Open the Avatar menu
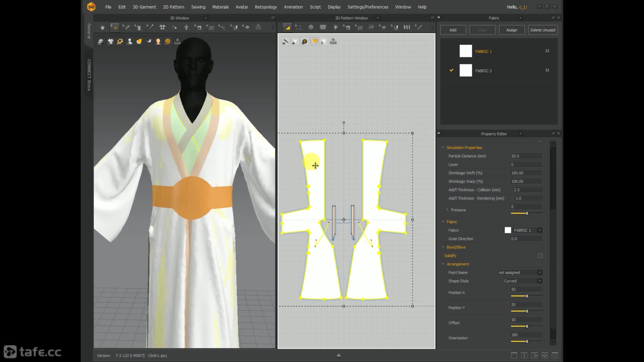This screenshot has width=644, height=362. pyautogui.click(x=242, y=7)
